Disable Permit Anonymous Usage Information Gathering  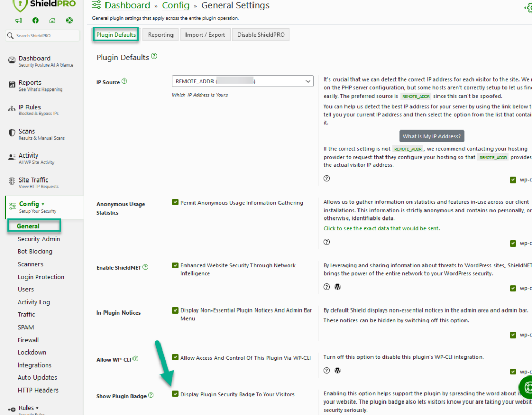tap(175, 202)
